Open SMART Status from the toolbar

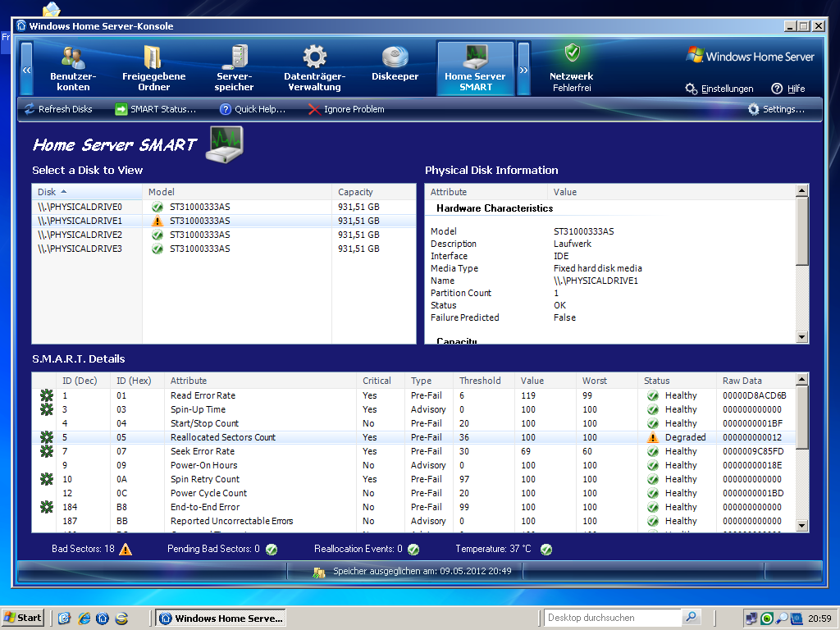155,109
